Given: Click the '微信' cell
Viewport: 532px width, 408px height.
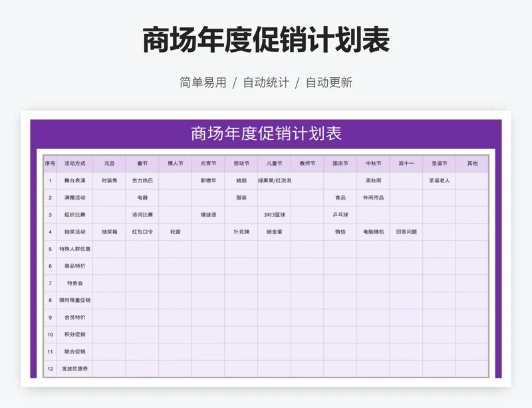Looking at the screenshot, I should coord(340,232).
